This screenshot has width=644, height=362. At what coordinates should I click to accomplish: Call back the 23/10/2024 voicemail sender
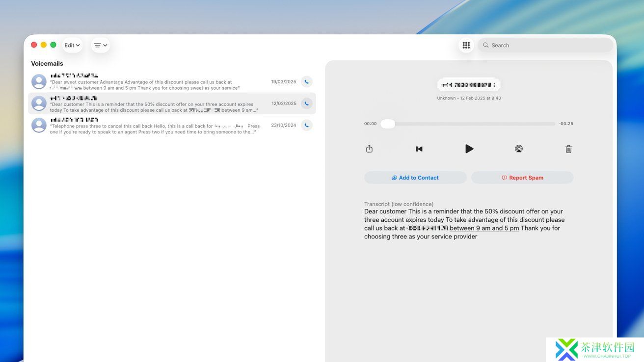click(x=307, y=125)
